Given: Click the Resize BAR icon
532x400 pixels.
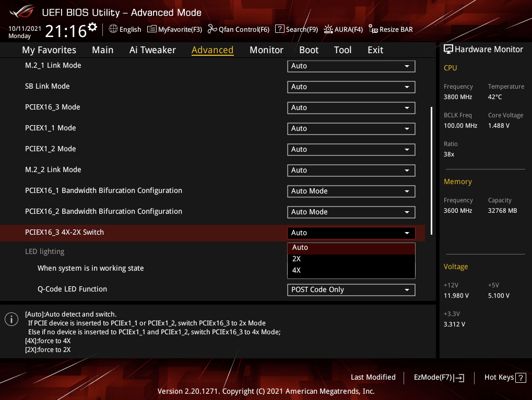Looking at the screenshot, I should (x=373, y=29).
